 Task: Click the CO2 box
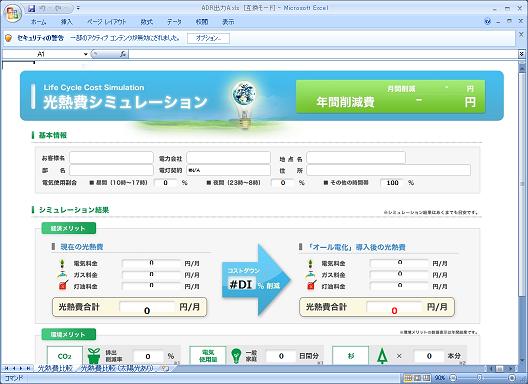[65, 356]
